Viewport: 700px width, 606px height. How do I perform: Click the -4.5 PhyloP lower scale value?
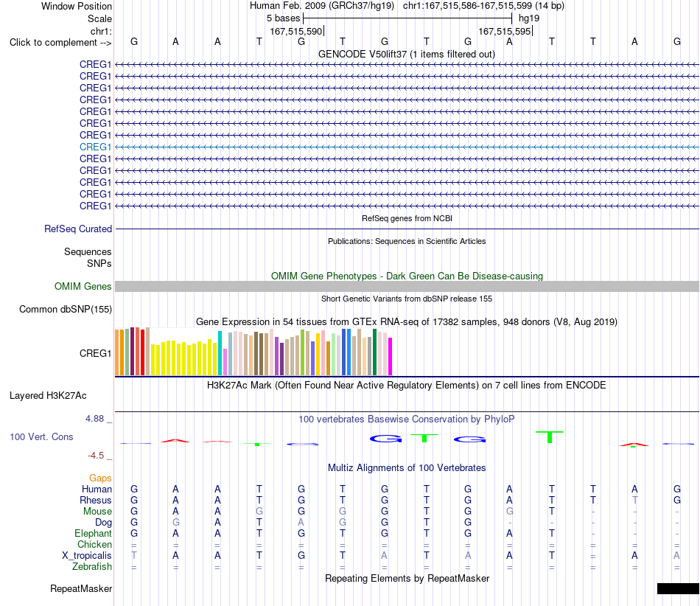coord(96,456)
